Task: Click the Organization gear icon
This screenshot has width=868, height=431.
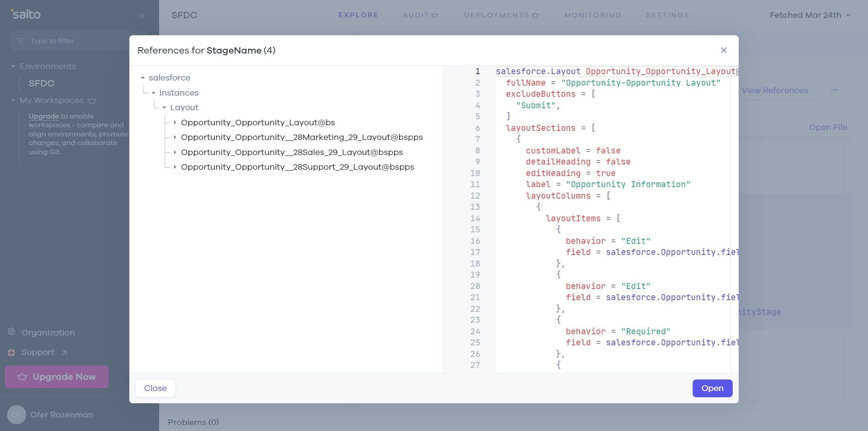Action: point(12,331)
